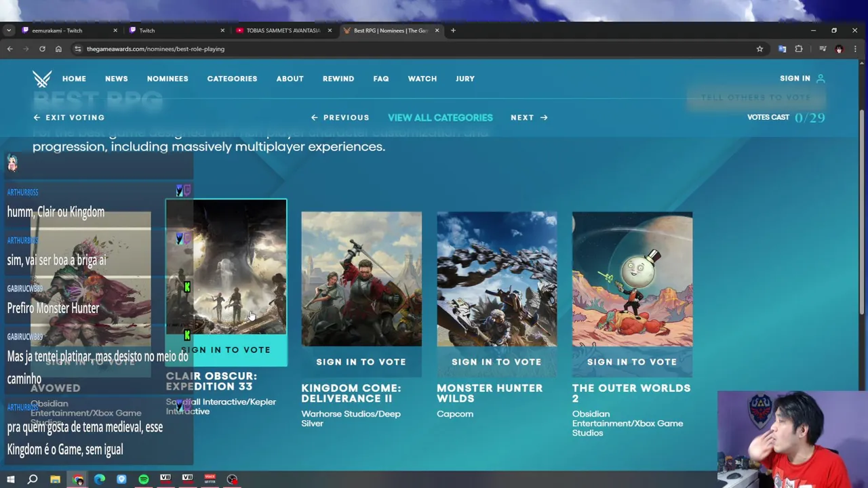Viewport: 868px width, 488px height.
Task: Open CATEGORIES in site navigation
Action: point(232,79)
